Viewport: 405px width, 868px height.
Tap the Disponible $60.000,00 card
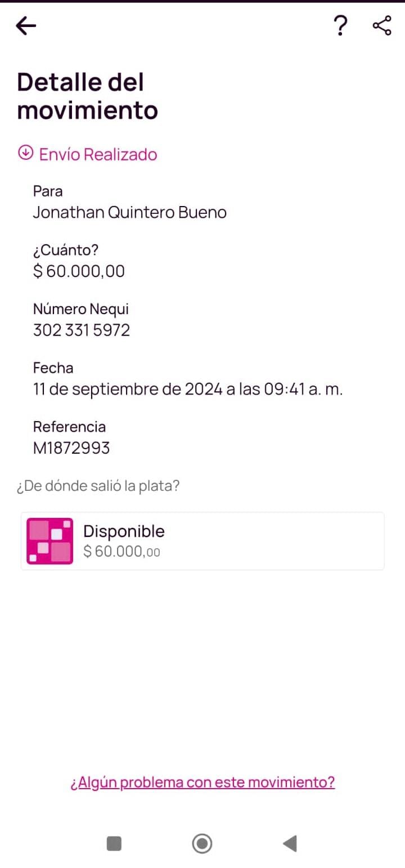tap(225, 540)
